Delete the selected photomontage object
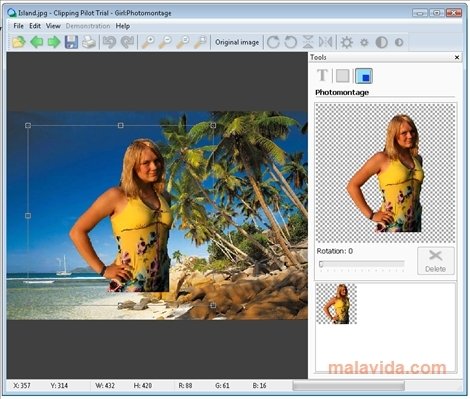The height and width of the screenshot is (399, 470). [x=436, y=261]
